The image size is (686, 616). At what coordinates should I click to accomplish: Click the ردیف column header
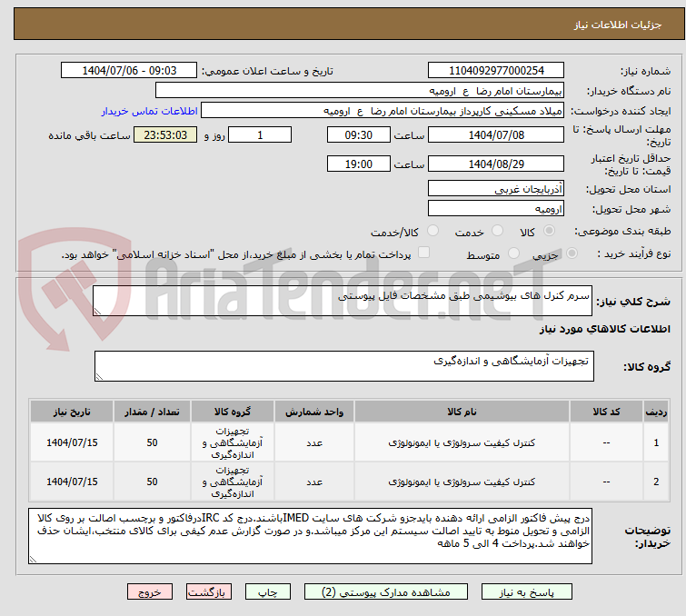click(x=656, y=412)
